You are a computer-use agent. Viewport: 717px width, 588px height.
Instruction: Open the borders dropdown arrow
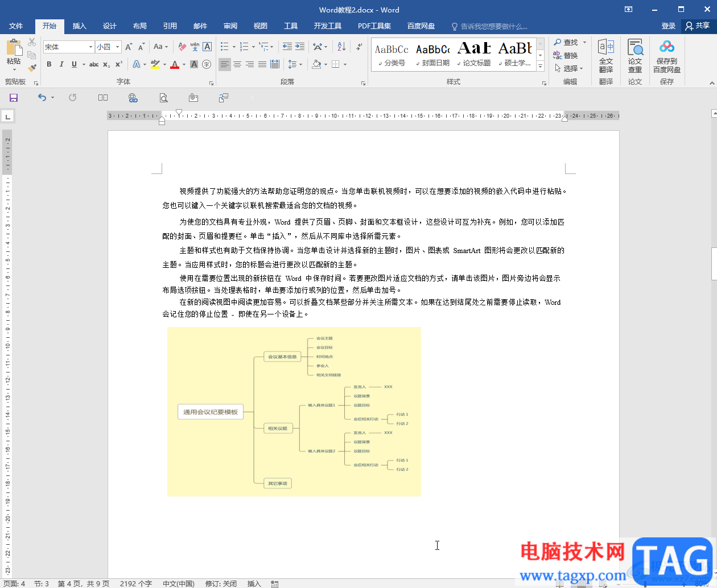point(345,64)
